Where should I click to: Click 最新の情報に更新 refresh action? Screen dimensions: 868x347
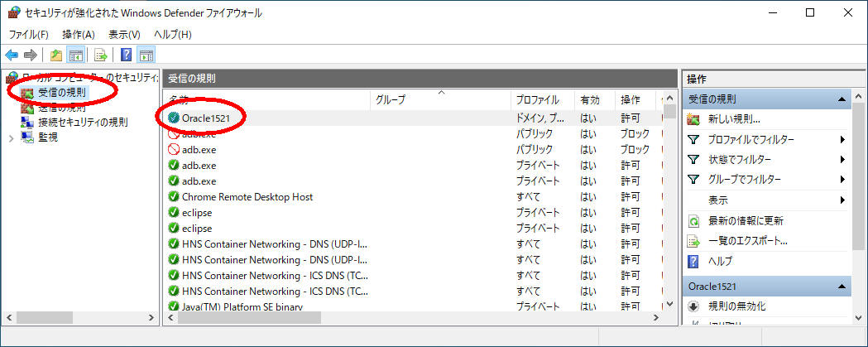746,221
